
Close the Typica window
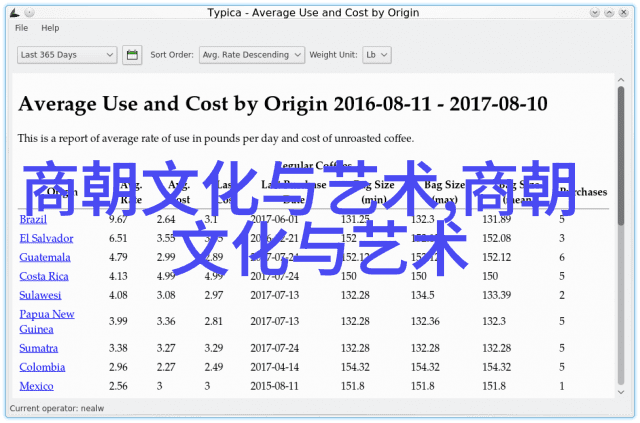click(x=624, y=13)
